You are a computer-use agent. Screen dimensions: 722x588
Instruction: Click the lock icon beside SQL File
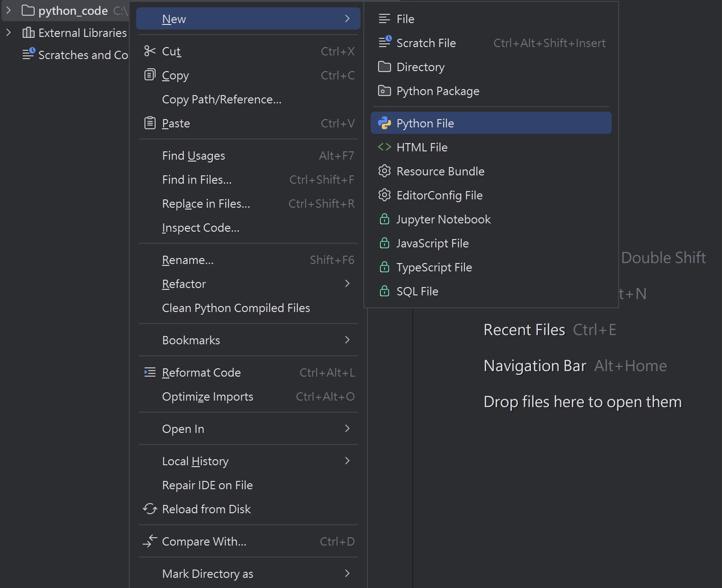tap(384, 291)
